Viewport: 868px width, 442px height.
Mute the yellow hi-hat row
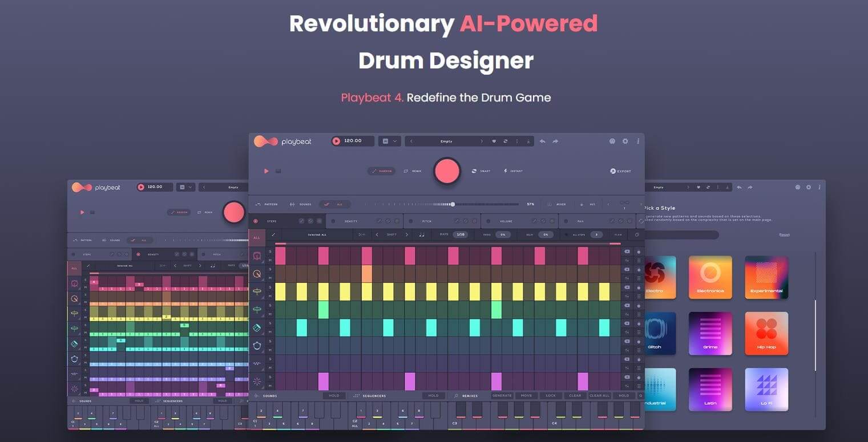(270, 295)
